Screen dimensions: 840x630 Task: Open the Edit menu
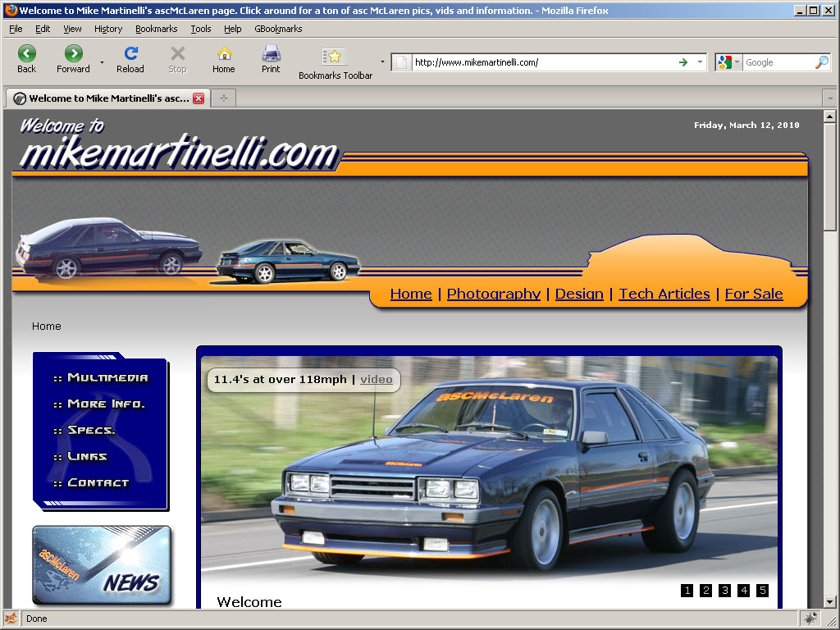tap(43, 29)
